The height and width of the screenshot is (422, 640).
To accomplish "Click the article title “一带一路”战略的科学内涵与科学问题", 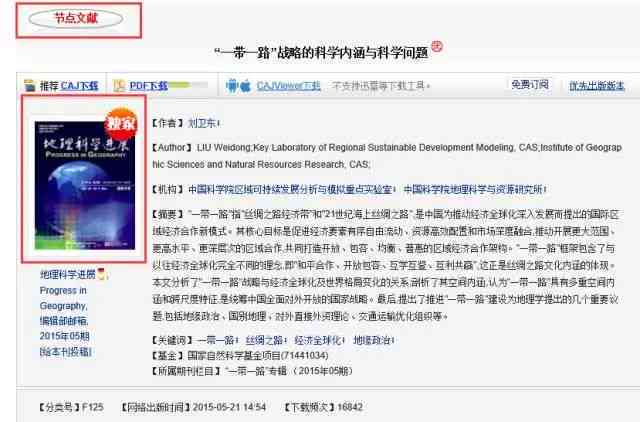I will point(321,53).
